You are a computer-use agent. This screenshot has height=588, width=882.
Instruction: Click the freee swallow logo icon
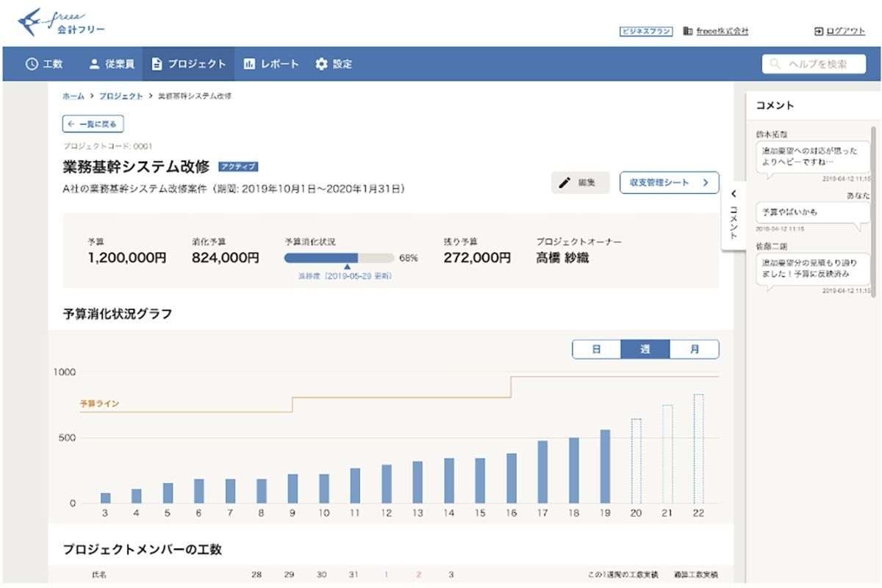[x=31, y=23]
